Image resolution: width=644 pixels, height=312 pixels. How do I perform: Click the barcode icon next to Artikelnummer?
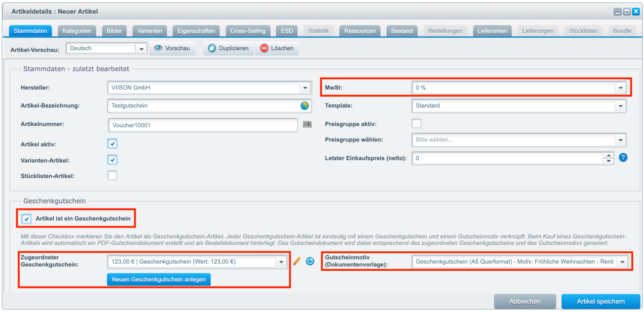click(307, 124)
